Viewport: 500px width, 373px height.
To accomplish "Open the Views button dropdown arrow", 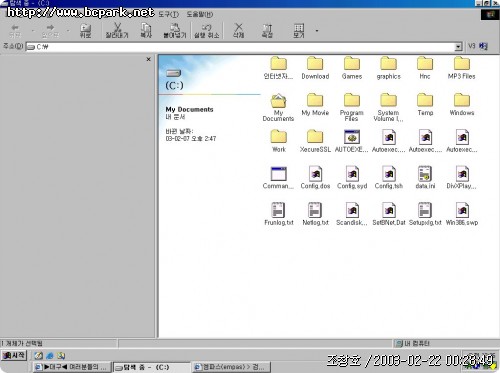I will [317, 31].
